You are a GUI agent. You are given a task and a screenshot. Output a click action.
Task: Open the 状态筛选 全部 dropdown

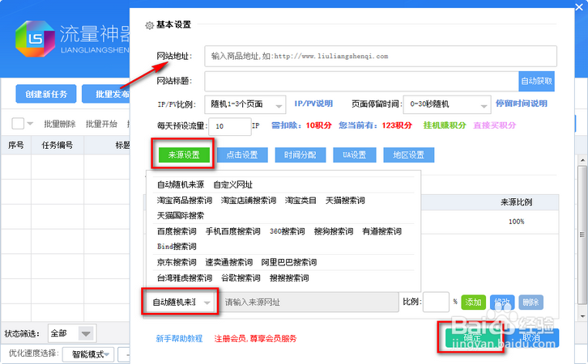(72, 333)
